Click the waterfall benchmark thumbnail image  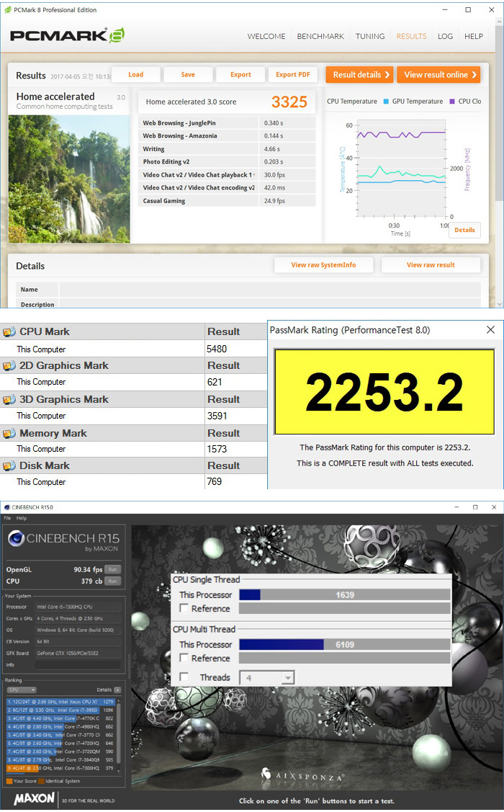click(69, 179)
